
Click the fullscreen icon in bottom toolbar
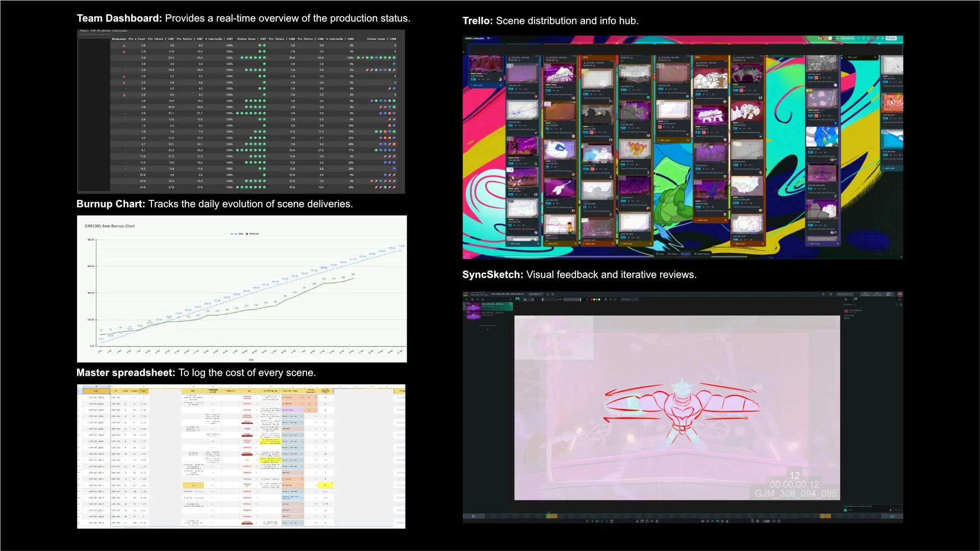(773, 521)
